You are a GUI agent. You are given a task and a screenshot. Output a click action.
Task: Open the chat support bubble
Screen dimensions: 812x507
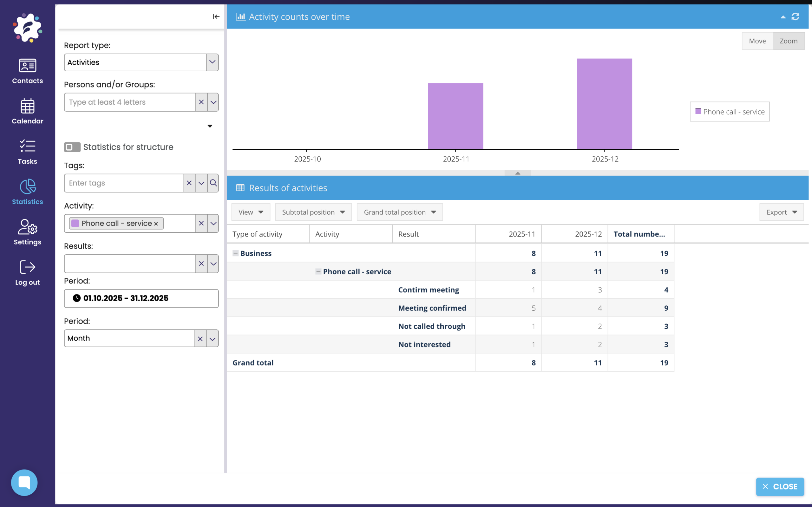tap(24, 482)
